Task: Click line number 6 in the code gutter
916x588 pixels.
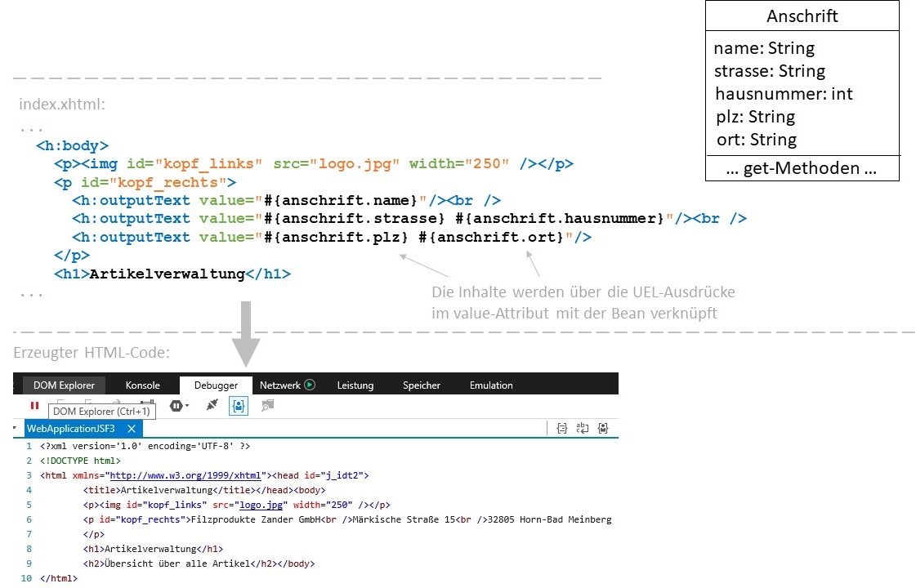Action: (x=29, y=519)
